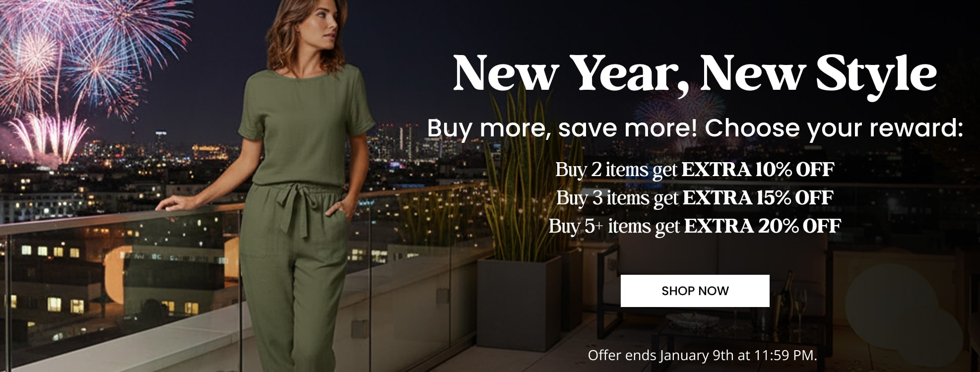Select the Buy 3 items 15% OFF line
Screen dimensions: 980x372
click(x=695, y=198)
